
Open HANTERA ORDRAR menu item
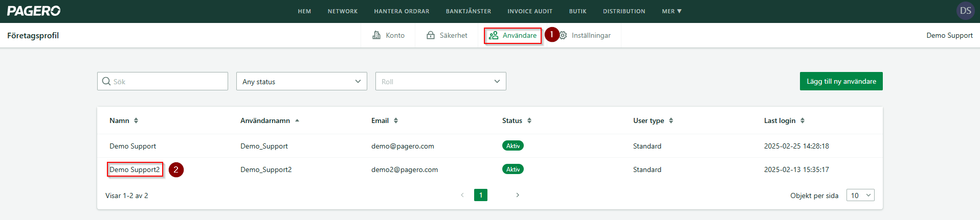(402, 11)
